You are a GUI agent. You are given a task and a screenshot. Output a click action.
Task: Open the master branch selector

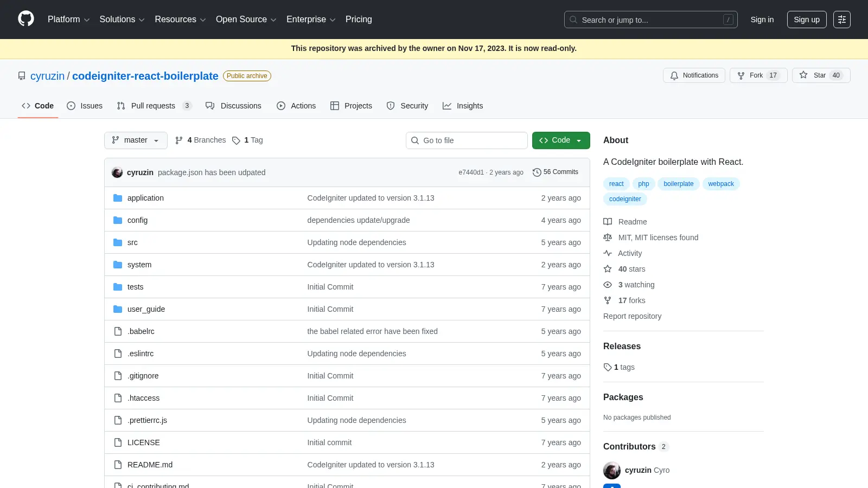coord(136,140)
